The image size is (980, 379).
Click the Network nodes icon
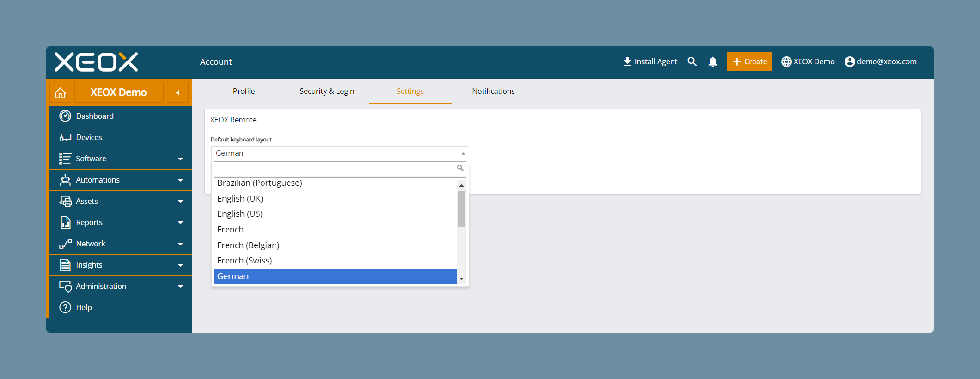[66, 244]
